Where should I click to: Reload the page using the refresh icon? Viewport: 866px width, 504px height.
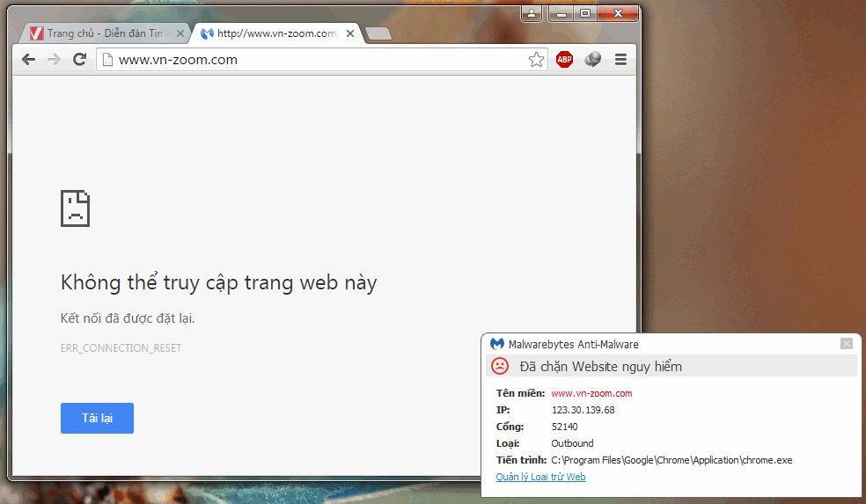79,60
